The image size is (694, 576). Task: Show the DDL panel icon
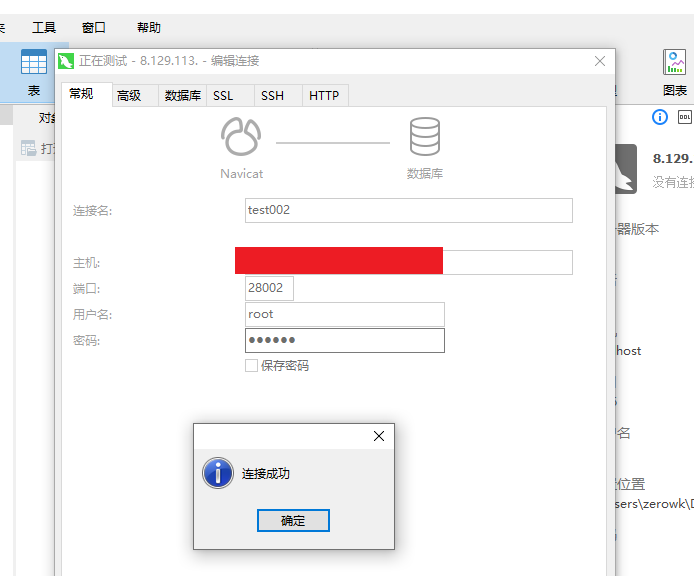pyautogui.click(x=684, y=117)
